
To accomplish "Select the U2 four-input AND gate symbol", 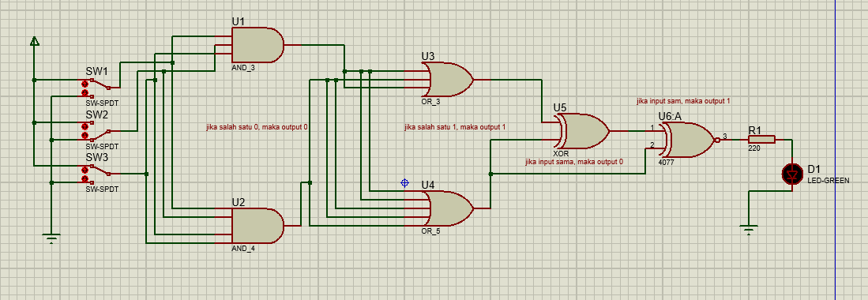I will (257, 226).
